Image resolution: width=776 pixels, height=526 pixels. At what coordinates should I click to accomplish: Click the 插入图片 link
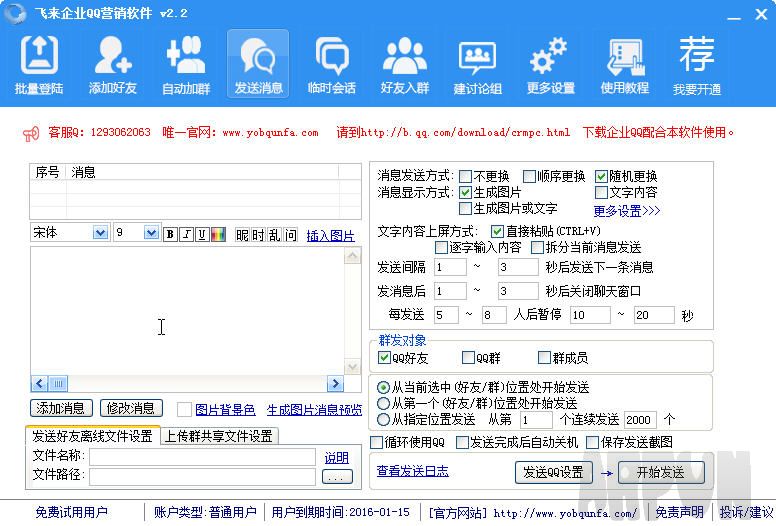pos(331,236)
